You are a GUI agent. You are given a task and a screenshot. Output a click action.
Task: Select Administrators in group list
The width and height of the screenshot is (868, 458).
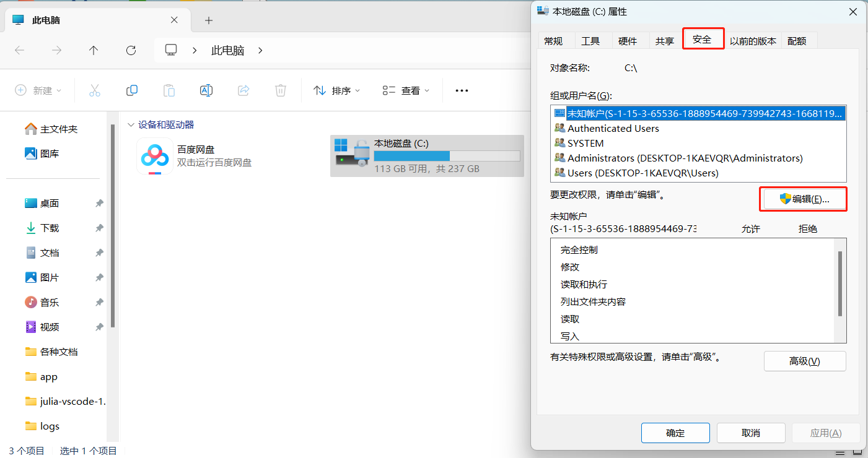point(685,158)
